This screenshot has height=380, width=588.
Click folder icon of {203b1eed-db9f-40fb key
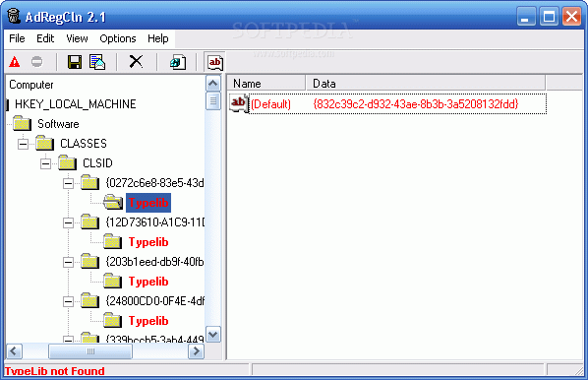(x=89, y=261)
